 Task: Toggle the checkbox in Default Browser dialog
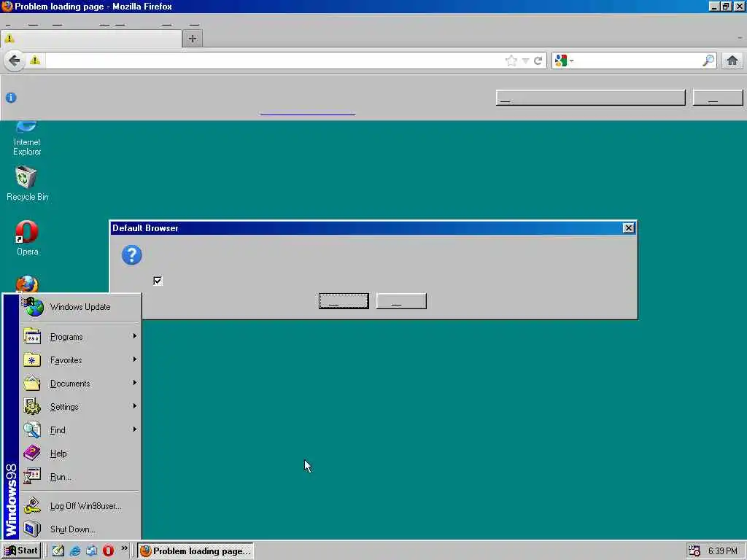(158, 281)
